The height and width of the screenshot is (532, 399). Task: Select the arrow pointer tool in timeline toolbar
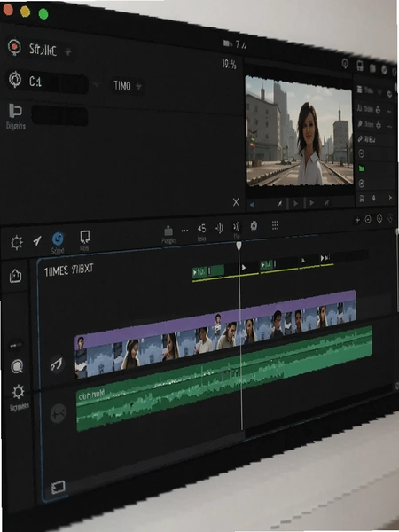37,240
